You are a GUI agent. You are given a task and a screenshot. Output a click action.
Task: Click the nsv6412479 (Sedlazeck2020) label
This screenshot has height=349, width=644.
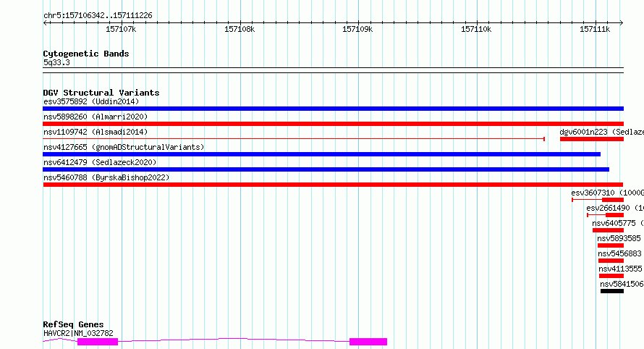[100, 162]
